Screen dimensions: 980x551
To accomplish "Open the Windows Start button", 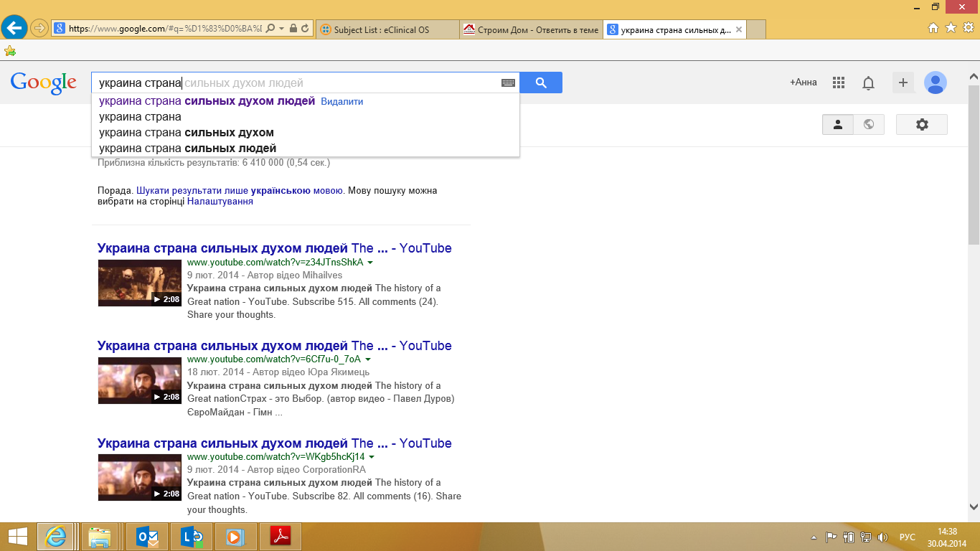I will click(x=17, y=537).
